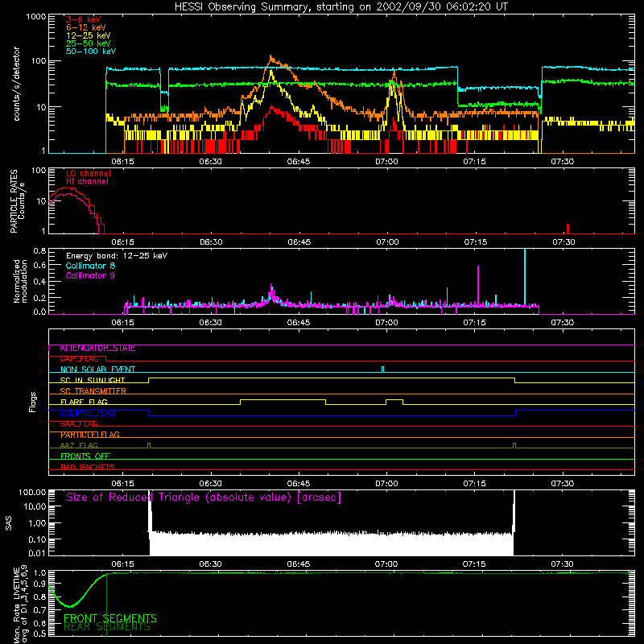Screen dimensions: 644x644
Task: Click the Flags axis label
Action: tap(33, 402)
